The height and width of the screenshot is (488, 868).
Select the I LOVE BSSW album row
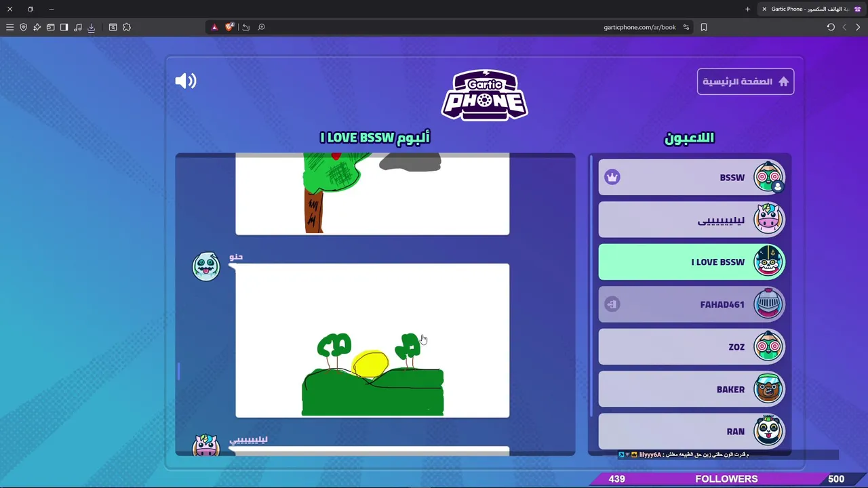692,262
